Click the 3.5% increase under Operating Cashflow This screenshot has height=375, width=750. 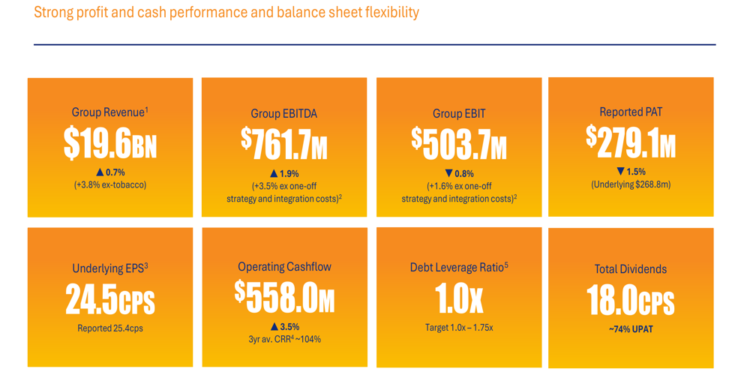coord(284,327)
